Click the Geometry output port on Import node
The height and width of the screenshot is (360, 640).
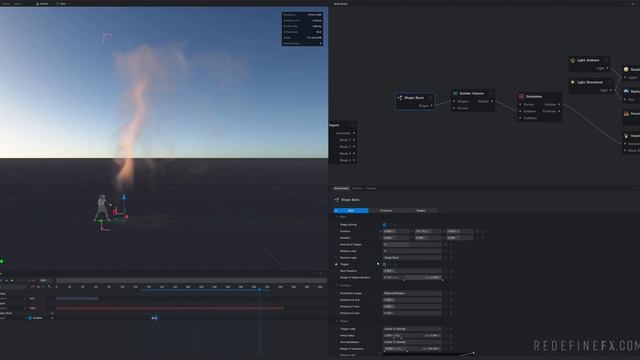354,133
